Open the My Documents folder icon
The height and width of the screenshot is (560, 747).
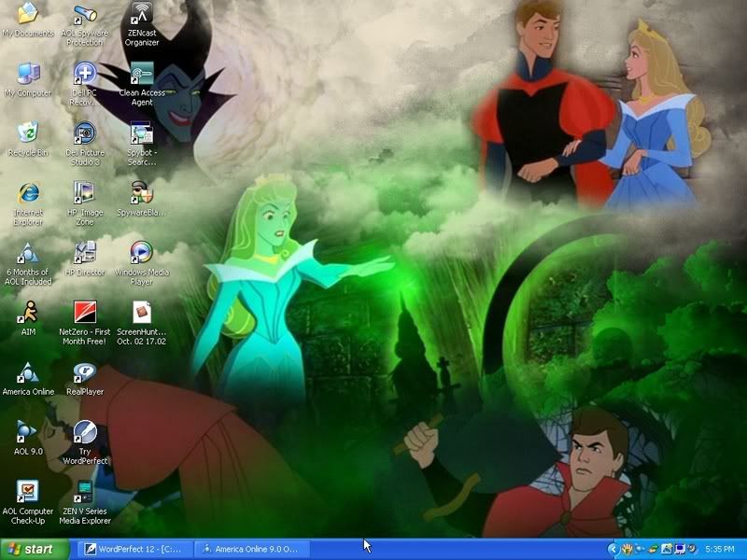pos(28,16)
